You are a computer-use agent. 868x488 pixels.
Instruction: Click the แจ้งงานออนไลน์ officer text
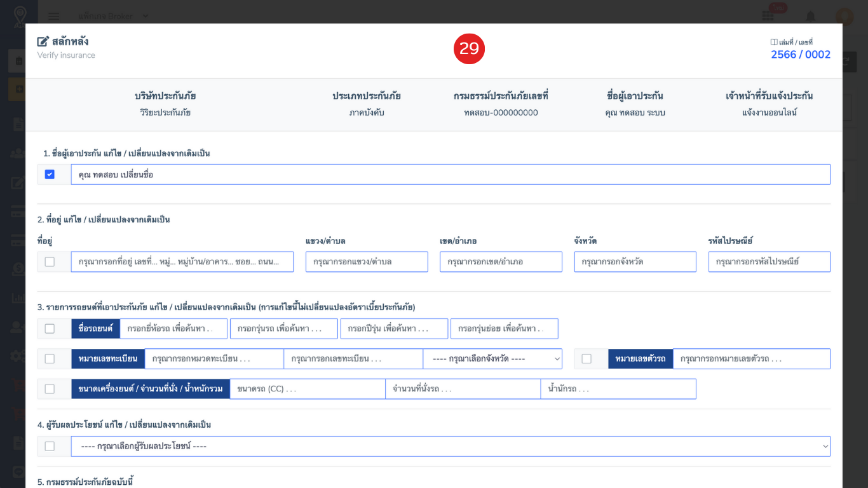click(x=770, y=112)
